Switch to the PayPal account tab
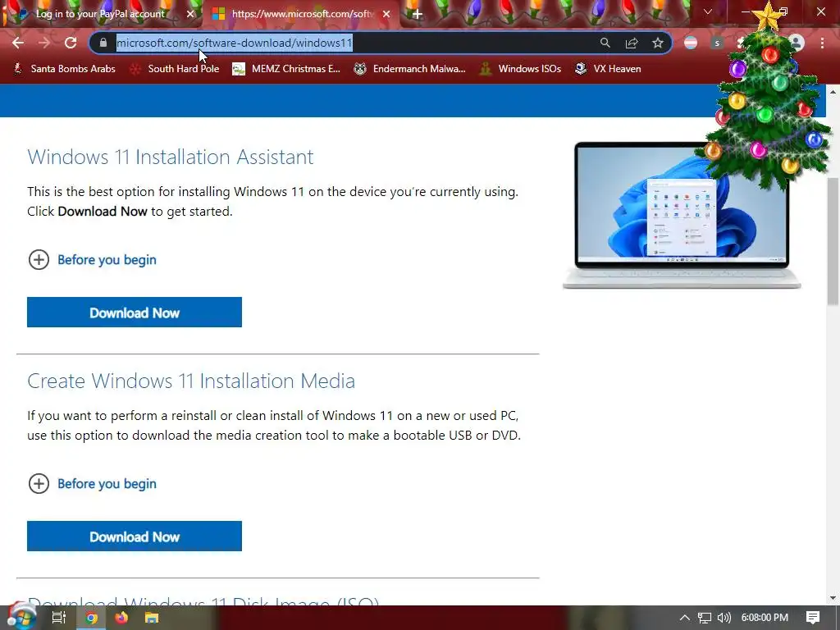This screenshot has width=840, height=630. (102, 14)
